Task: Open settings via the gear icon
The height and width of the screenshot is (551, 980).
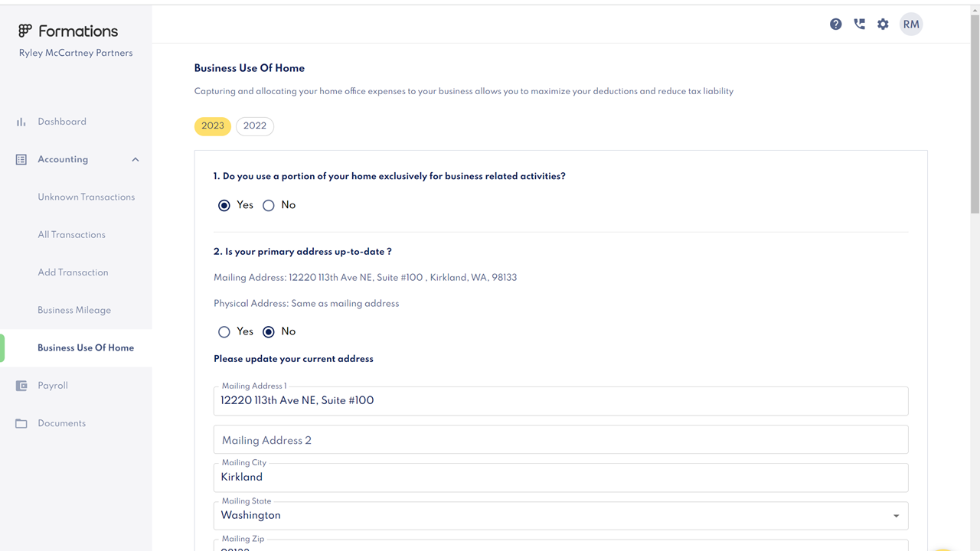Action: [883, 24]
